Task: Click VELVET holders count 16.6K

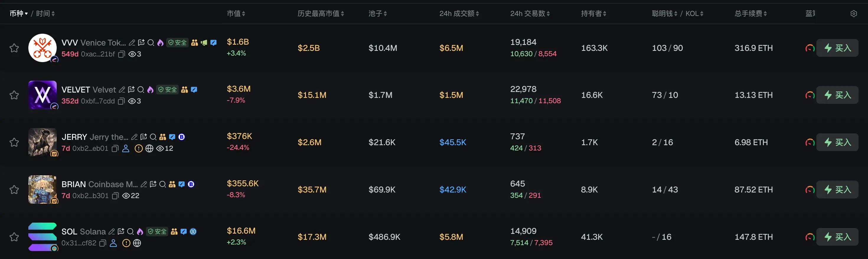Action: point(592,95)
